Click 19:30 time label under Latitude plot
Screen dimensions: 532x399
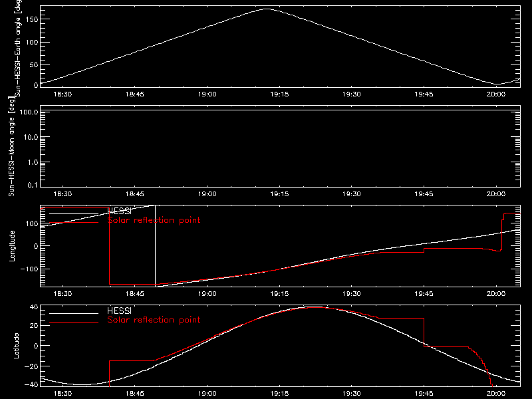click(352, 393)
